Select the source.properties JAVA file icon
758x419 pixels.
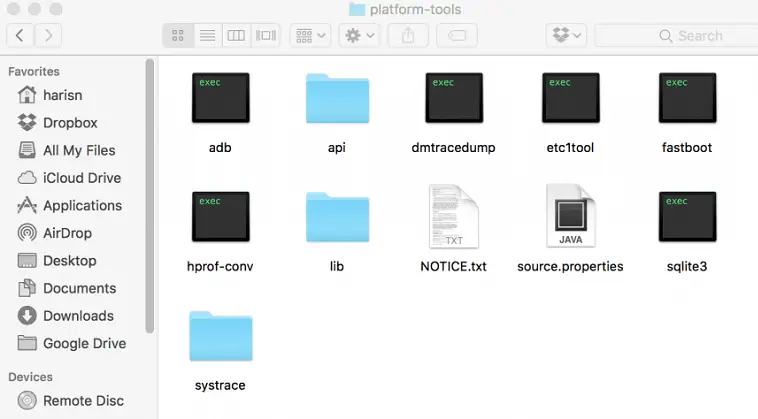[570, 216]
